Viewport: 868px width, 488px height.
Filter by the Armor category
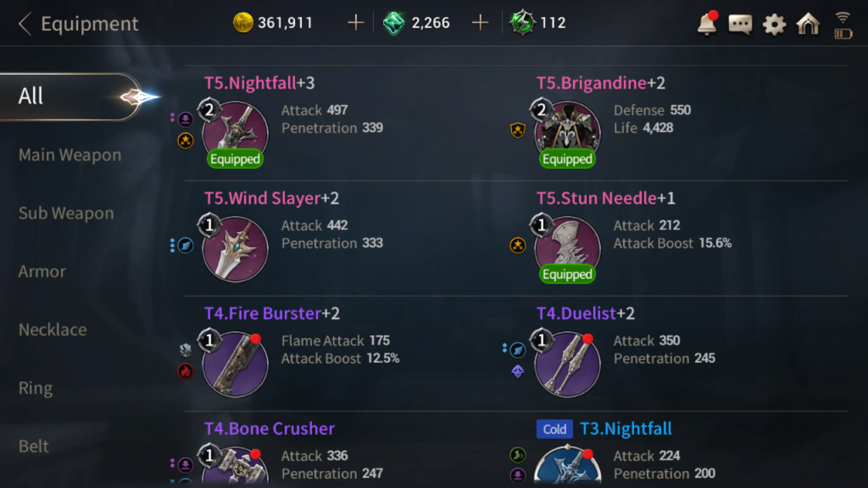pos(42,272)
